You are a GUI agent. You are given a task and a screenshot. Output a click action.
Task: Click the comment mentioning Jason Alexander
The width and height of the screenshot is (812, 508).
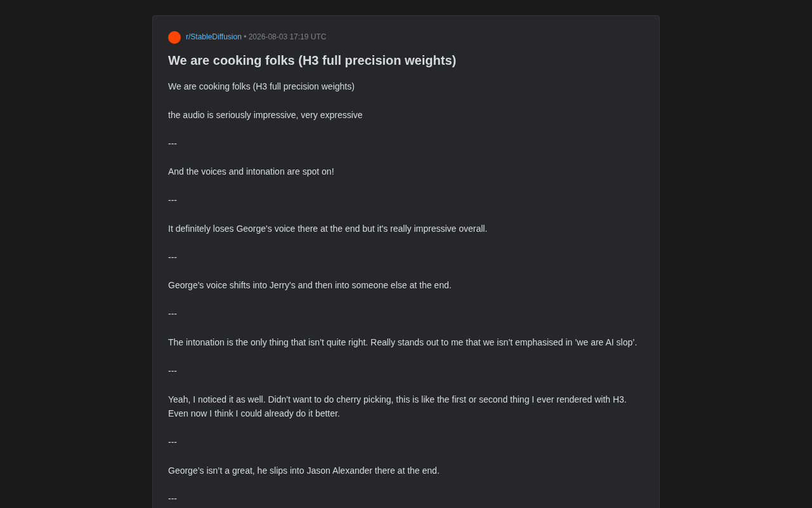[x=304, y=471]
